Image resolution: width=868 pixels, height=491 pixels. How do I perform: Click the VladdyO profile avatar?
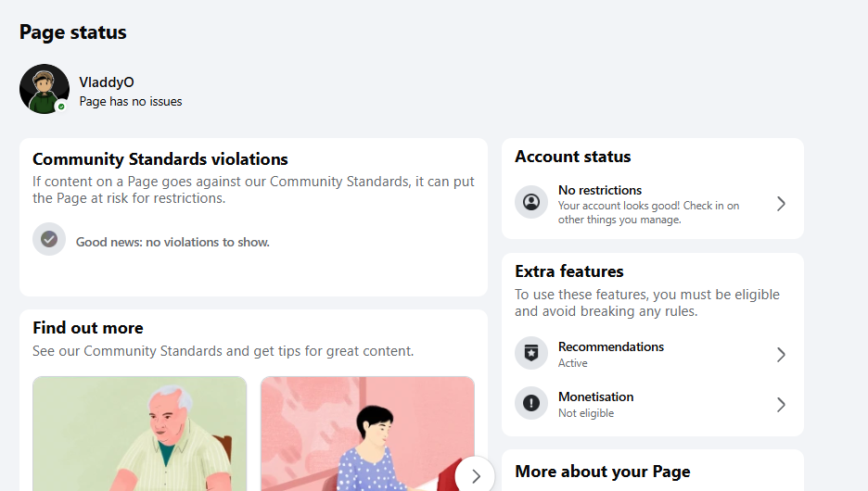tap(45, 89)
